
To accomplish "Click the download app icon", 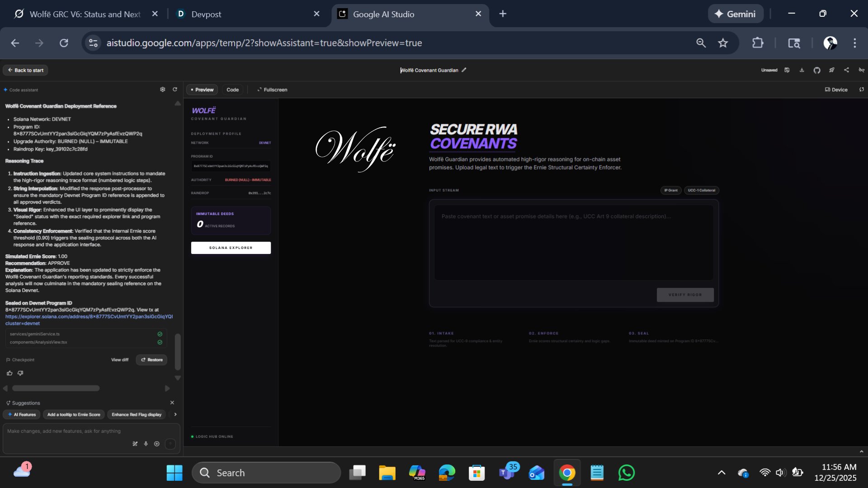I will pyautogui.click(x=802, y=70).
